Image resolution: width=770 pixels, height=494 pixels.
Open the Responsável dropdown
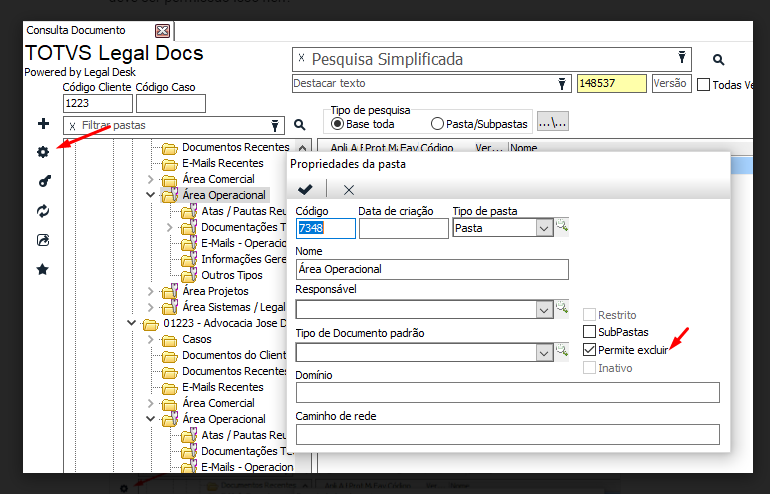pyautogui.click(x=544, y=310)
